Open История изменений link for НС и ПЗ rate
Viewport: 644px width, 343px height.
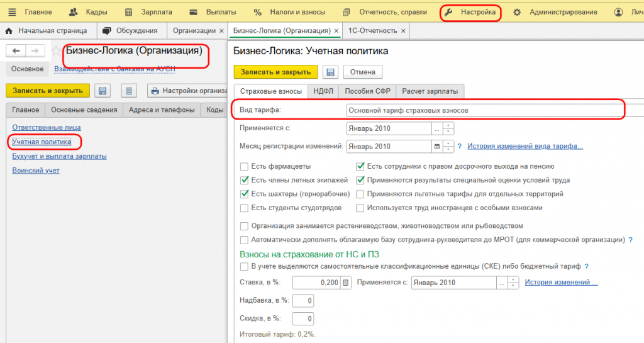click(x=561, y=282)
